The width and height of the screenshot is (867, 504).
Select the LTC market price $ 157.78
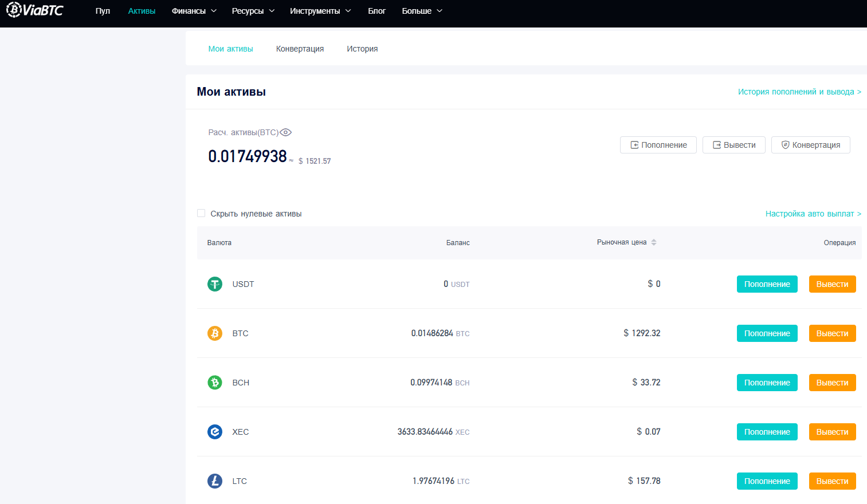pyautogui.click(x=644, y=481)
